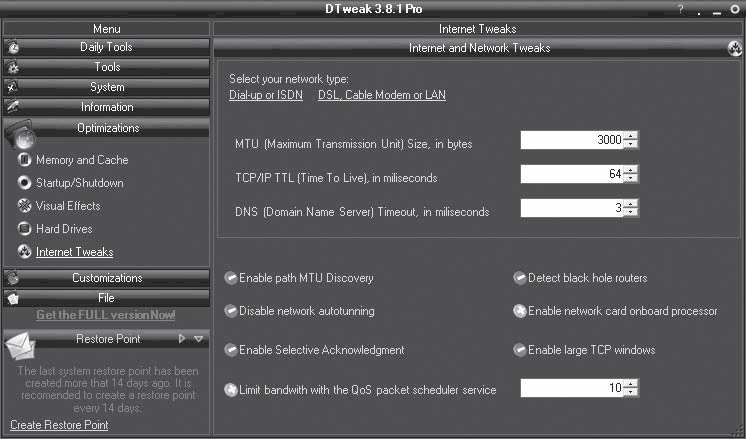Open the Customizations menu section
Viewport: 746px width, 439px height.
107,278
